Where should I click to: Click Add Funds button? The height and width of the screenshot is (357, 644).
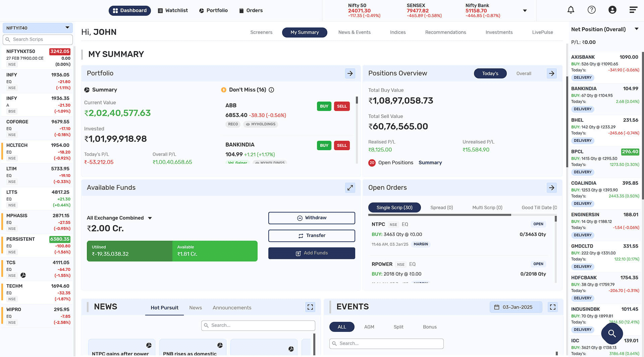tap(311, 253)
